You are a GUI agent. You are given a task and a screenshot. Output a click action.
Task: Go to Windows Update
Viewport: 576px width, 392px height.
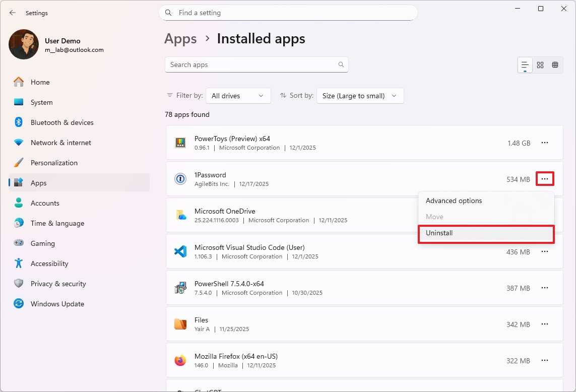click(x=56, y=304)
